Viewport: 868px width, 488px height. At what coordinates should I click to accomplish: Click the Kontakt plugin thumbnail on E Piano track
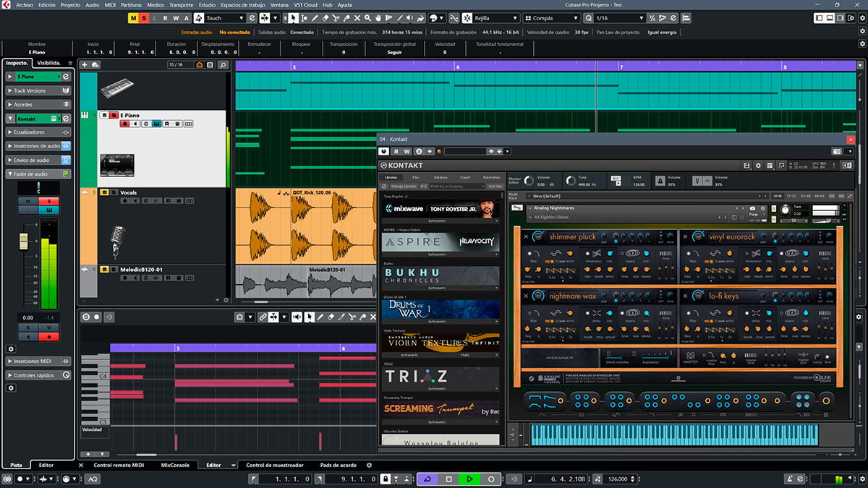[116, 166]
